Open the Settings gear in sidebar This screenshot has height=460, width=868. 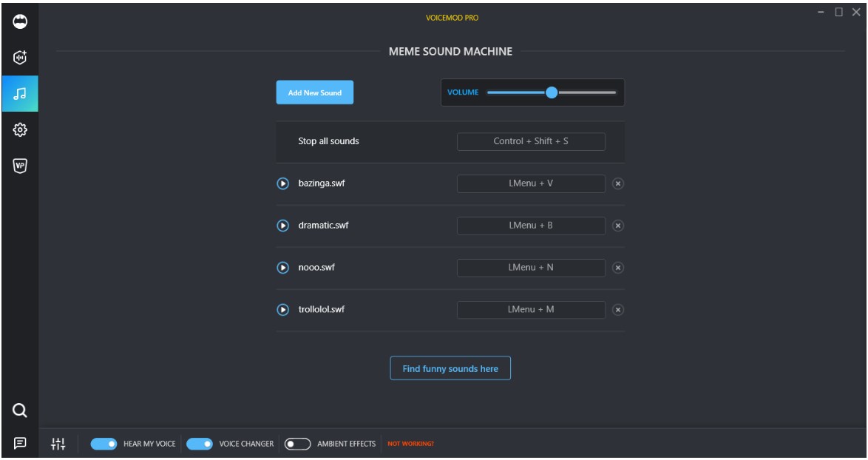coord(20,129)
